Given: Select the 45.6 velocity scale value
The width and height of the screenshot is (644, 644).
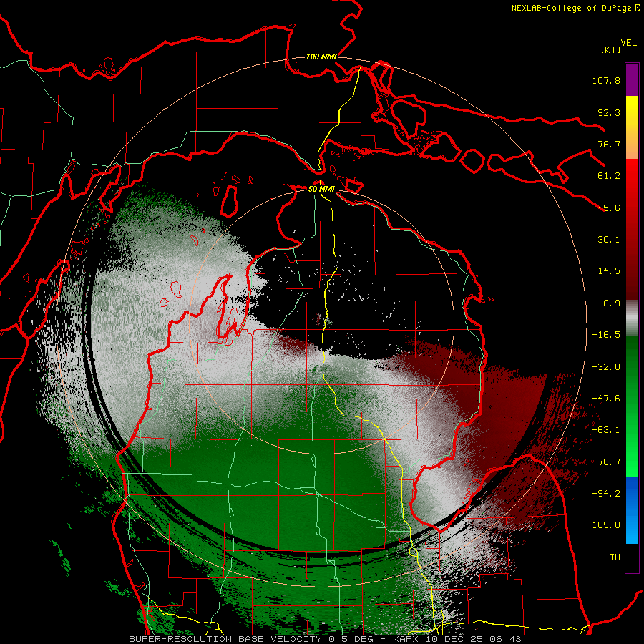Looking at the screenshot, I should pyautogui.click(x=609, y=208).
